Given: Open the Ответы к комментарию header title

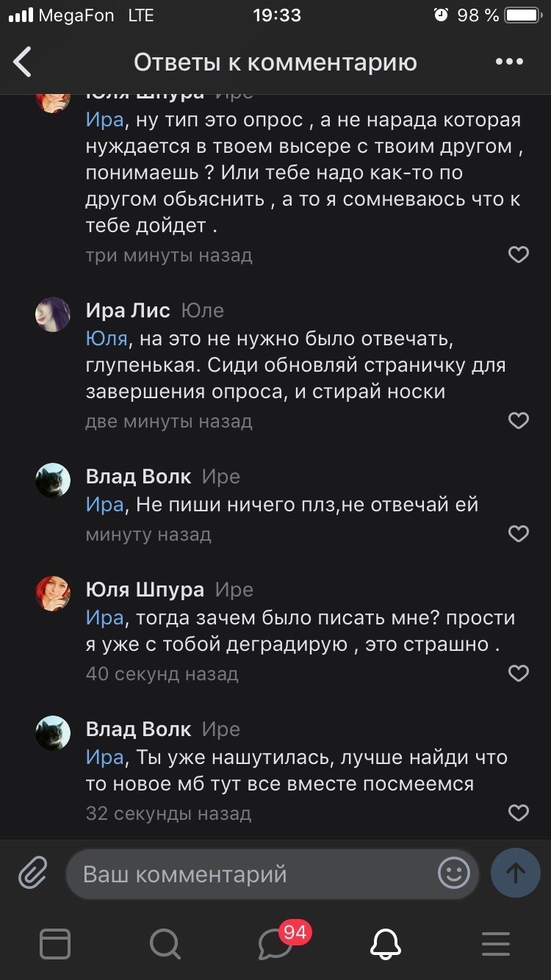Looking at the screenshot, I should point(275,62).
